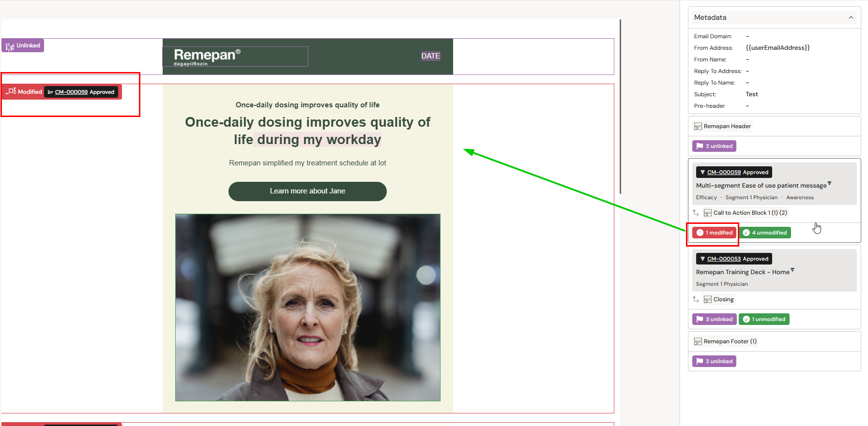Click the branch arrow icon beside Call to Action Block
Viewport: 868px width, 426px height.
coord(696,213)
